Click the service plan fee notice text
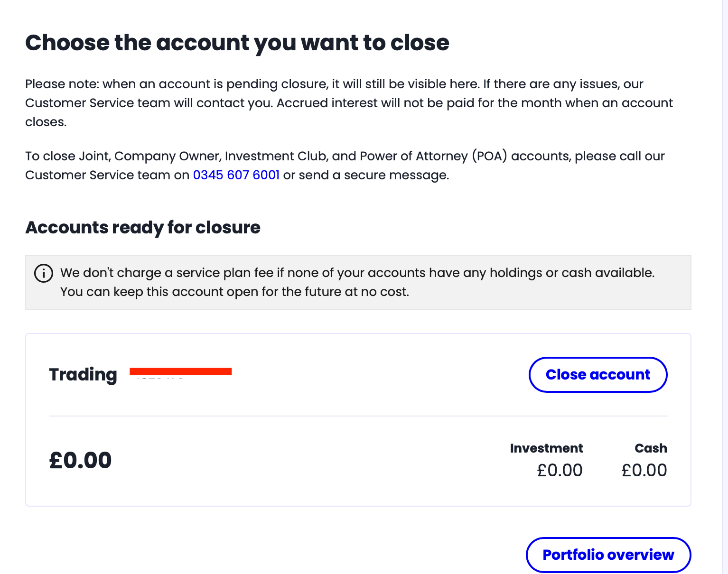This screenshot has height=574, width=728. 357,273
